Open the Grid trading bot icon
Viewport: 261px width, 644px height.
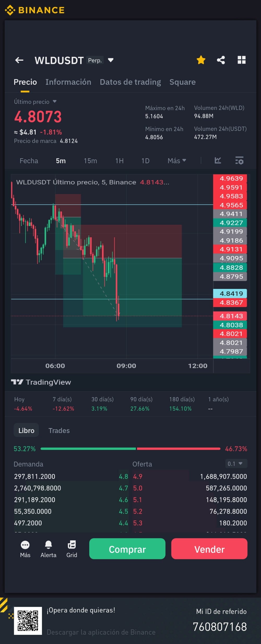72,545
